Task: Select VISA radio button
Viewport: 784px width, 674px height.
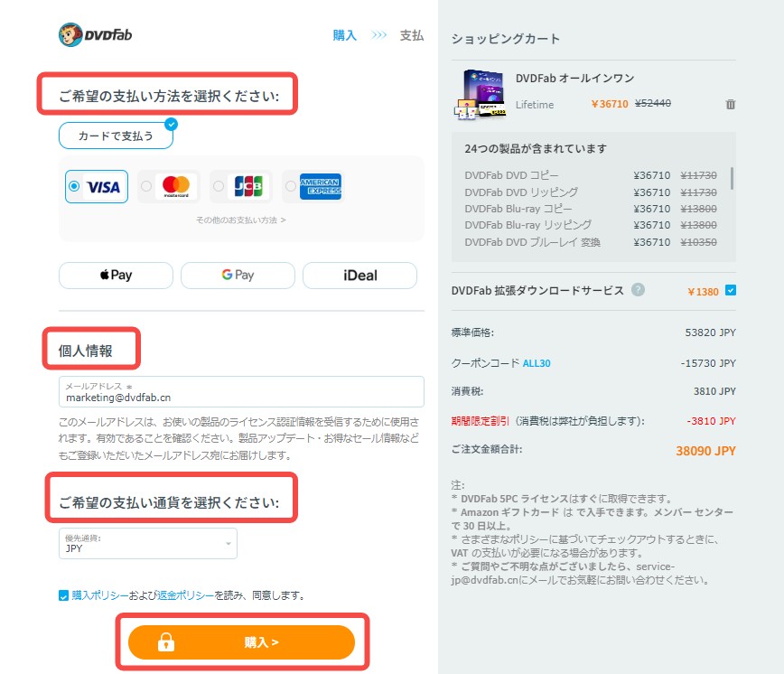Action: [x=74, y=186]
